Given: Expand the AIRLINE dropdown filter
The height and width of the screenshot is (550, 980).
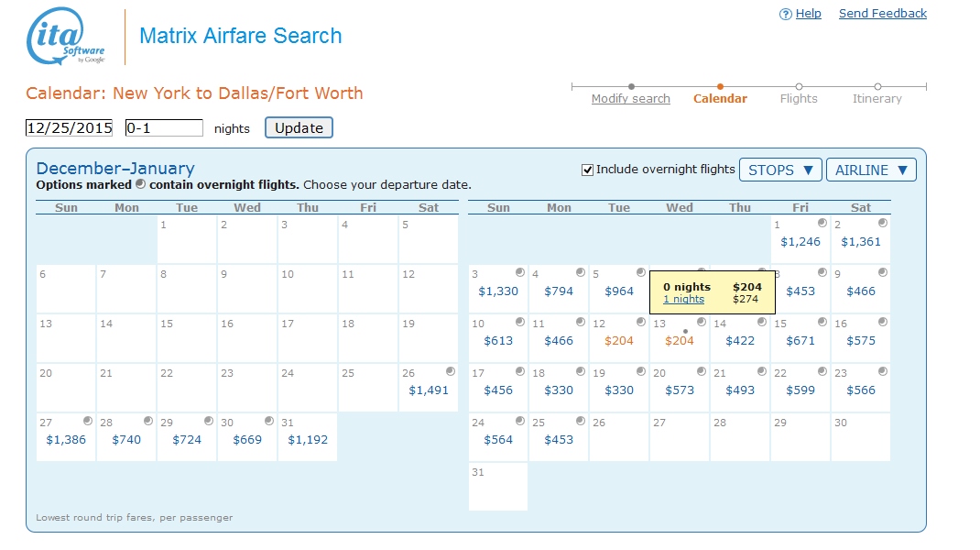Looking at the screenshot, I should click(870, 170).
